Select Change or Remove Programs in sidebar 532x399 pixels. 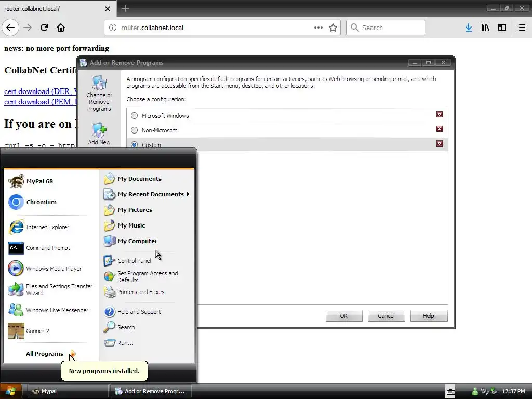[x=99, y=94]
